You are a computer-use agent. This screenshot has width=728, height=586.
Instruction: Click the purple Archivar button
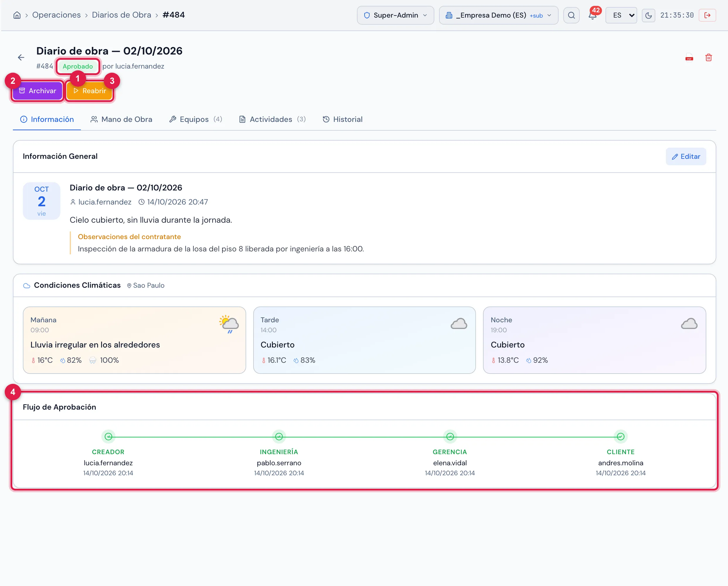38,91
